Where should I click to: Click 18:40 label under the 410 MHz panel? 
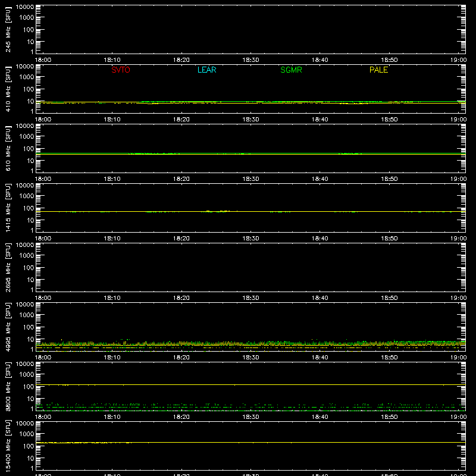(320, 120)
